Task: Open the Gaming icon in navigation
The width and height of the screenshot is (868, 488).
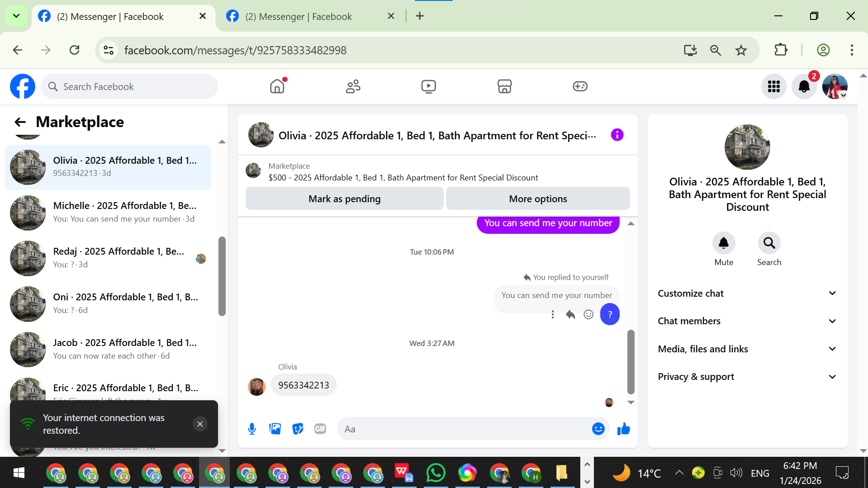Action: (580, 86)
